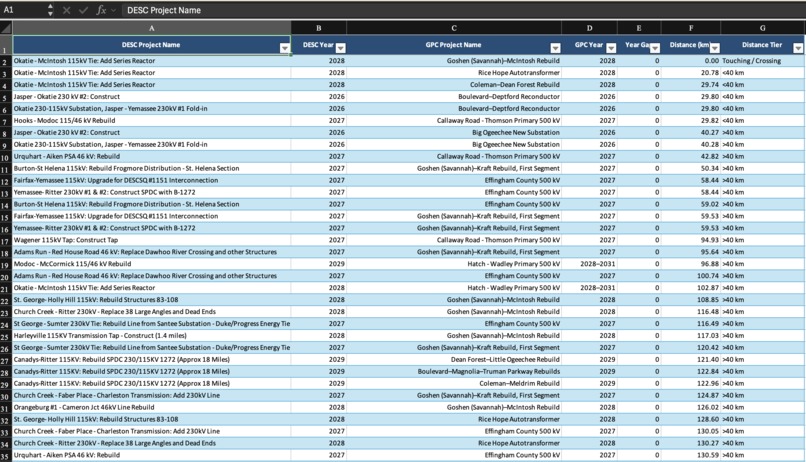This screenshot has height=462, width=806.
Task: Select column A header
Action: tap(152, 28)
